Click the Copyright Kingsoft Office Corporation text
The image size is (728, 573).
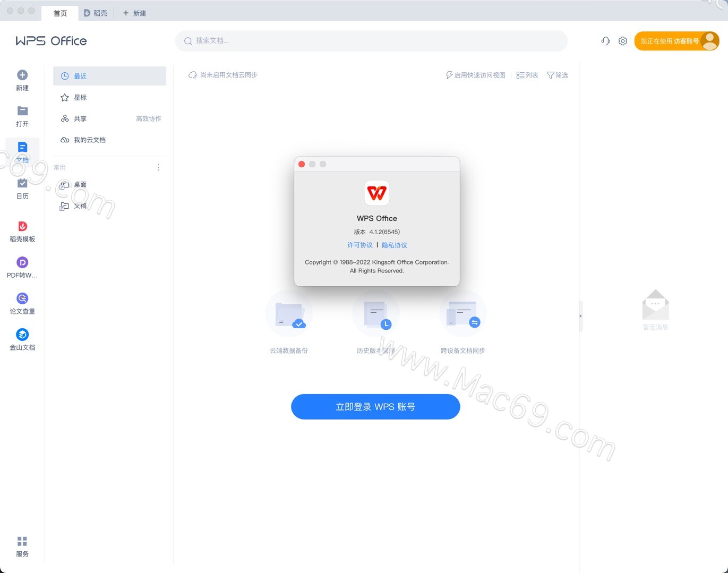pyautogui.click(x=376, y=267)
